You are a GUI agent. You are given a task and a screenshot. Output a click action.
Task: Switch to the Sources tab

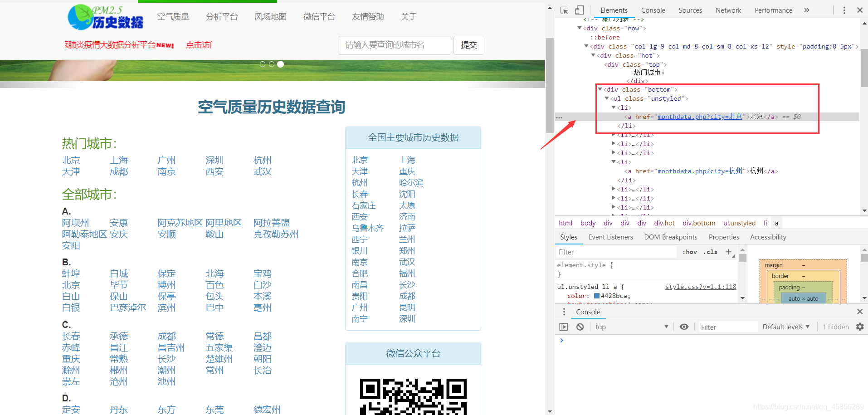690,10
